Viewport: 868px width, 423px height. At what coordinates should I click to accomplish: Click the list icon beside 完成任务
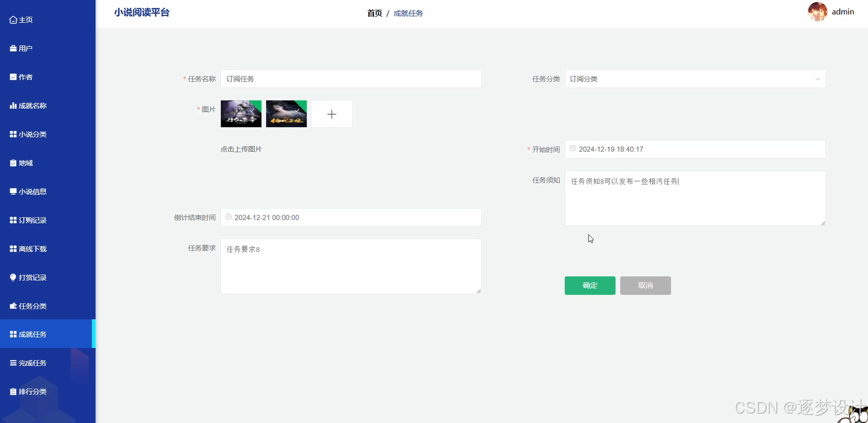tap(13, 363)
